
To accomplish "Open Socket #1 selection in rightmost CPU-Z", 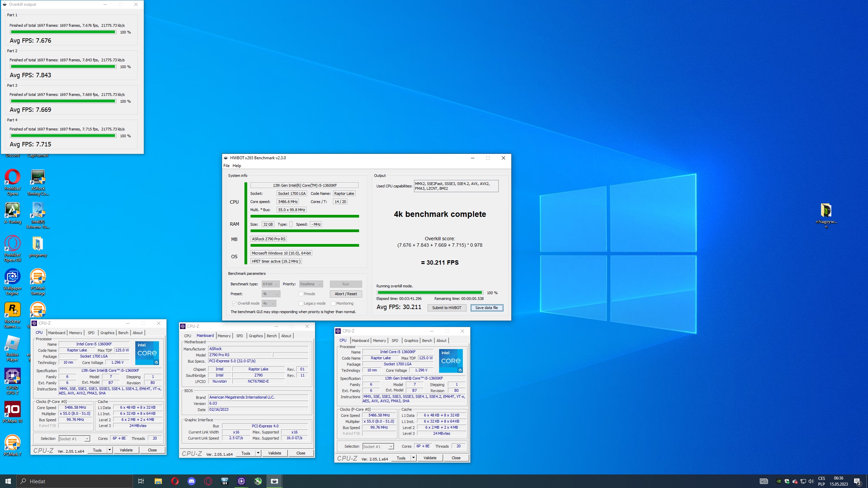I will click(x=378, y=446).
